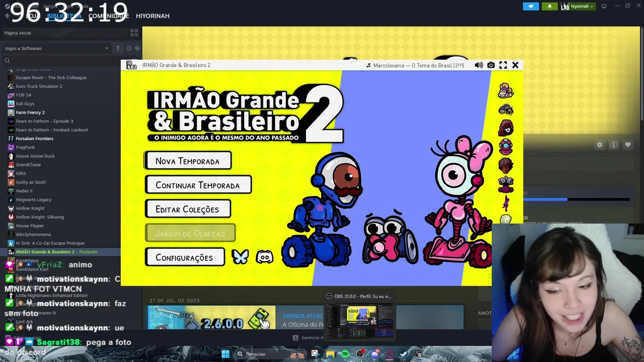
Task: Select the purple flower character avatar
Action: pos(506,185)
